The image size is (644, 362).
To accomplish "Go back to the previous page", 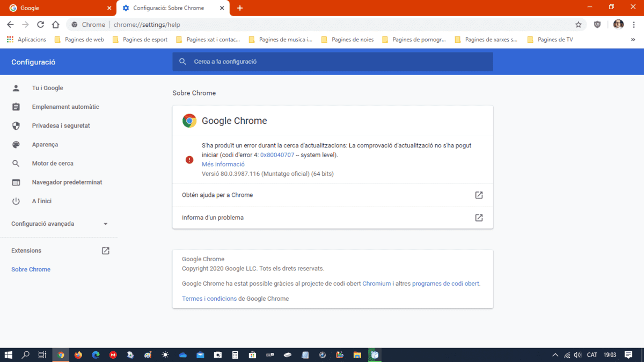I will pyautogui.click(x=10, y=25).
